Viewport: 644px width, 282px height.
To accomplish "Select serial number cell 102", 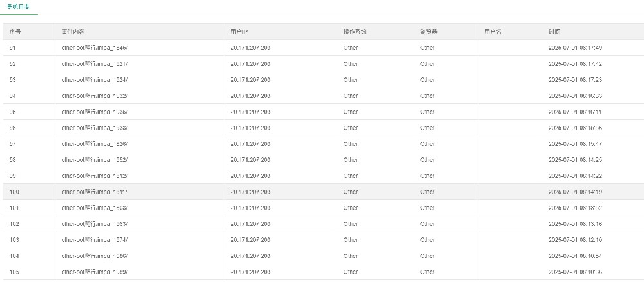I will pyautogui.click(x=14, y=224).
